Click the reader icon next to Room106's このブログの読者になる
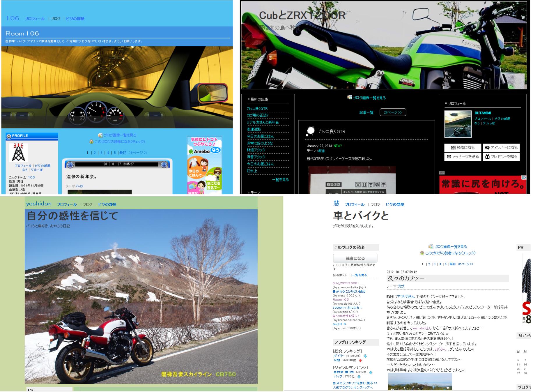This screenshot has height=392, width=533. pyautogui.click(x=91, y=142)
